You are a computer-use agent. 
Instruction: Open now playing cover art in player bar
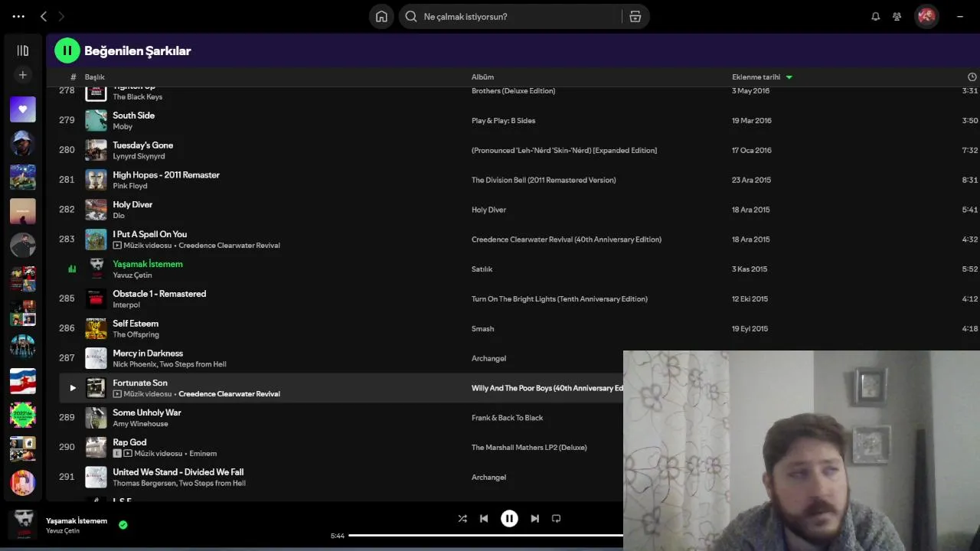23,524
